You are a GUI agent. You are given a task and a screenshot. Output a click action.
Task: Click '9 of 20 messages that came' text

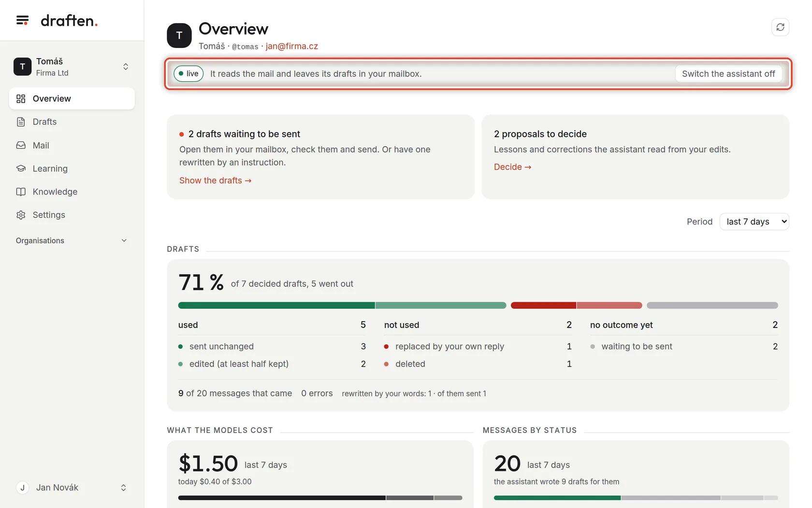pyautogui.click(x=235, y=393)
